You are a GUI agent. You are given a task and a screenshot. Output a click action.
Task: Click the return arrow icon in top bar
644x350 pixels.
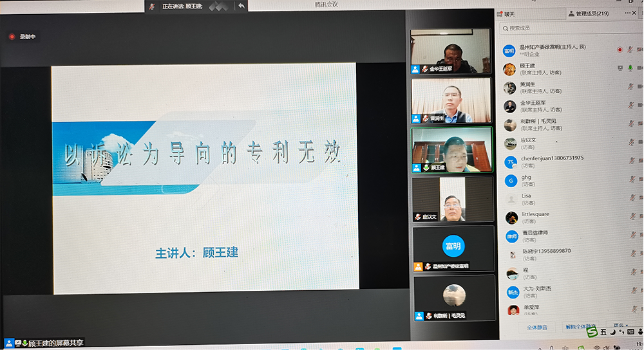(241, 6)
